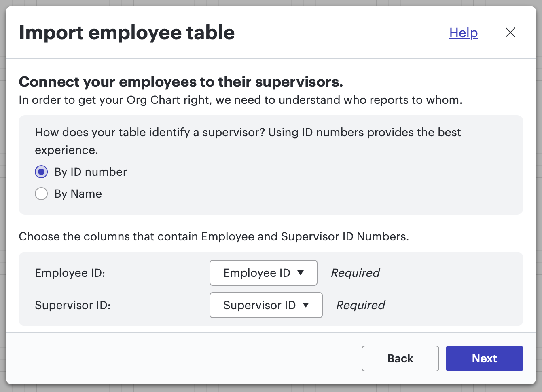Select the "By Name" radio button

coord(41,194)
